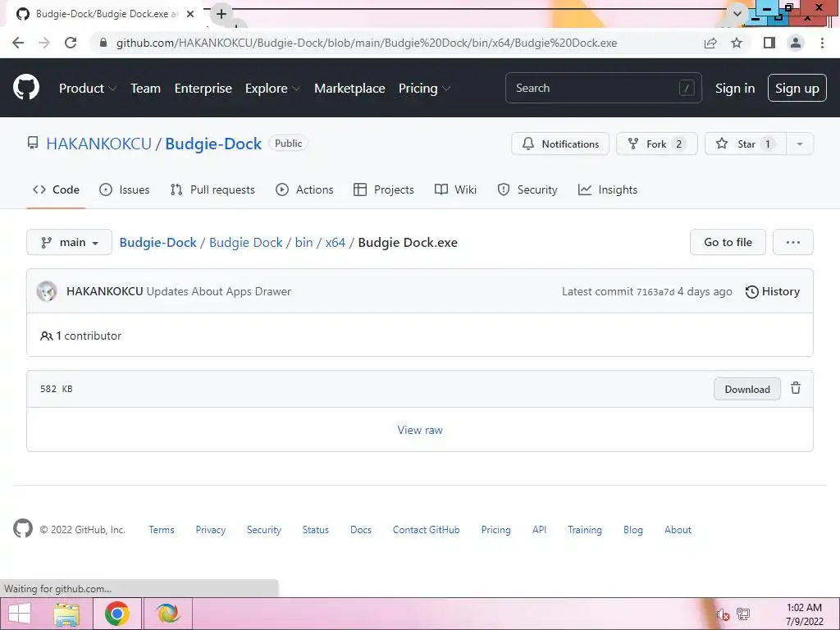The width and height of the screenshot is (840, 630).
Task: Switch to the Insights tab
Action: click(608, 189)
